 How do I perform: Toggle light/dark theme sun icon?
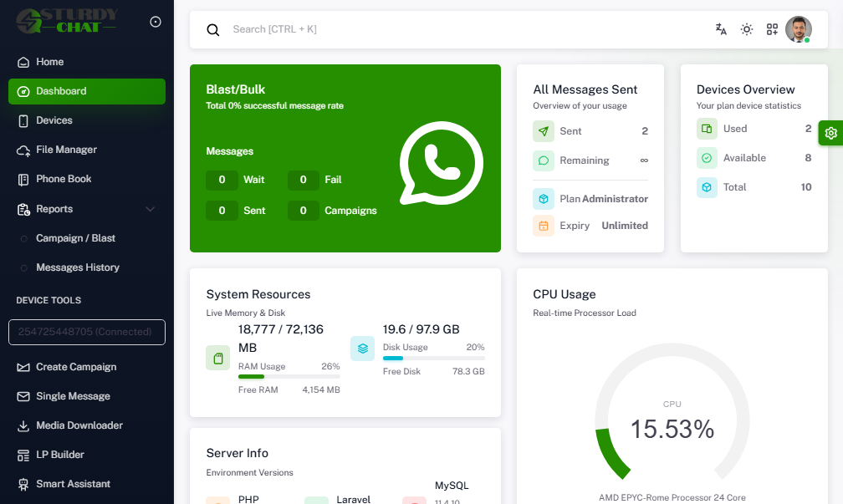click(x=747, y=29)
